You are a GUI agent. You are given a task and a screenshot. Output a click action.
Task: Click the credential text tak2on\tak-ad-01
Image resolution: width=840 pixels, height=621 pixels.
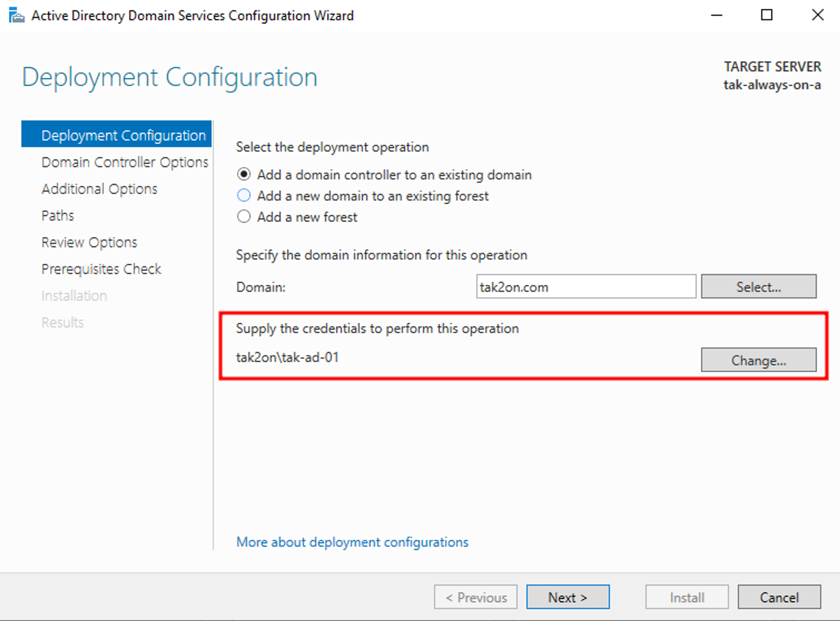coord(287,358)
